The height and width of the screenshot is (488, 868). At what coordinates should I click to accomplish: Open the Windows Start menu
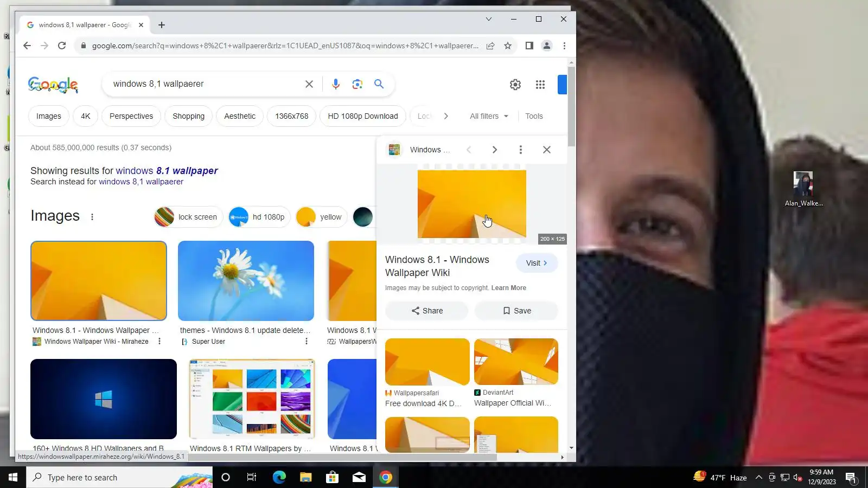pyautogui.click(x=13, y=477)
